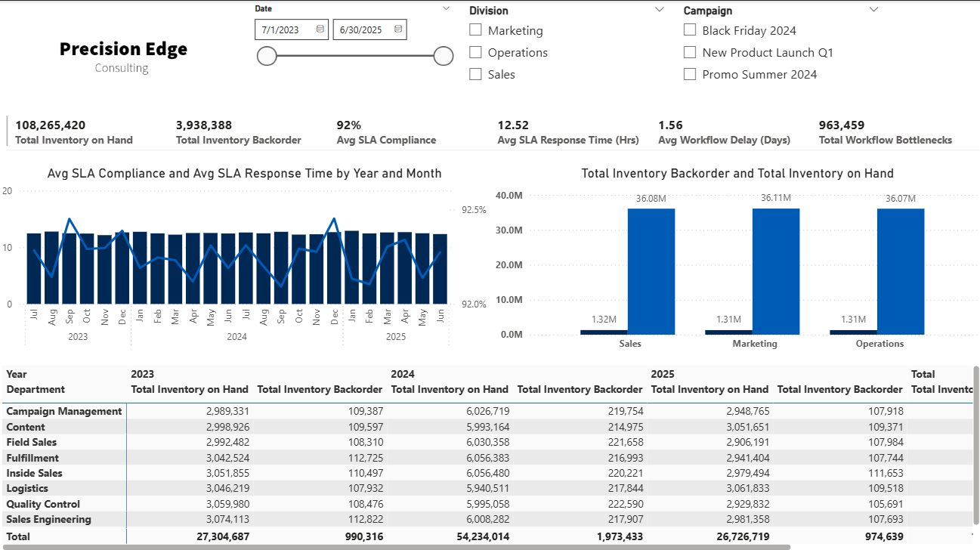Check the Marketing division checkbox

point(475,30)
